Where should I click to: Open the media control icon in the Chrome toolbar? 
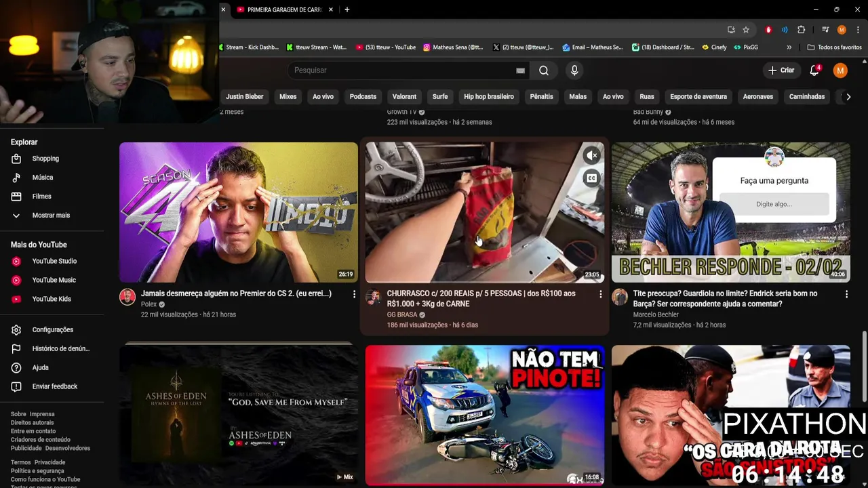825,30
